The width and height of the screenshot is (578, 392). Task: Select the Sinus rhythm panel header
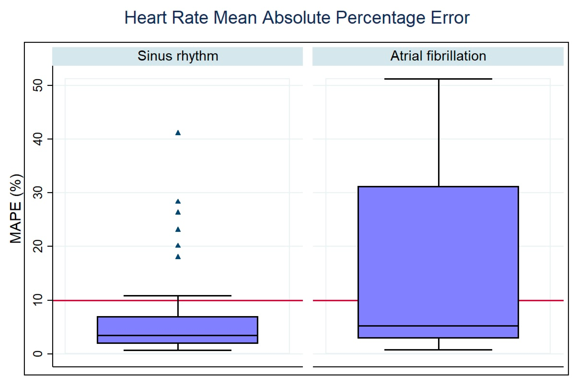(x=178, y=56)
